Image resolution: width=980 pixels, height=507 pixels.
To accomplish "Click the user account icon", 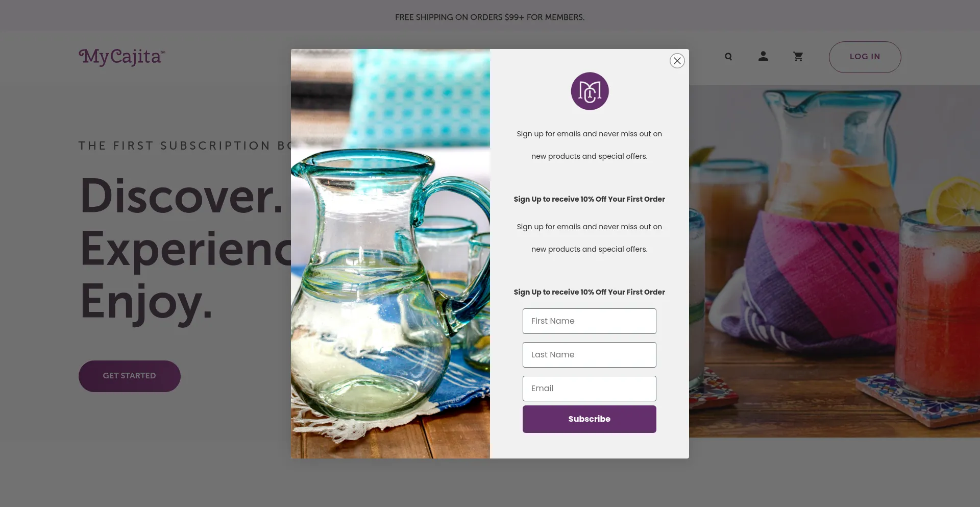I will [763, 56].
